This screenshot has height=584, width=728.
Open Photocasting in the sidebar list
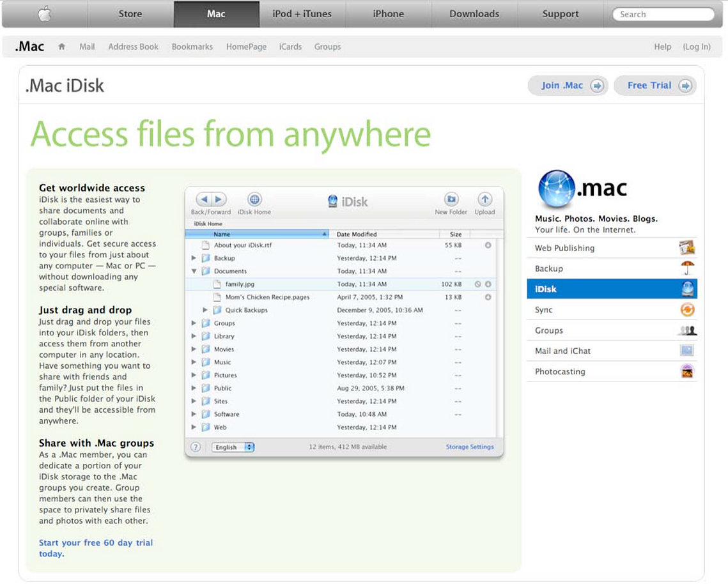(x=612, y=371)
